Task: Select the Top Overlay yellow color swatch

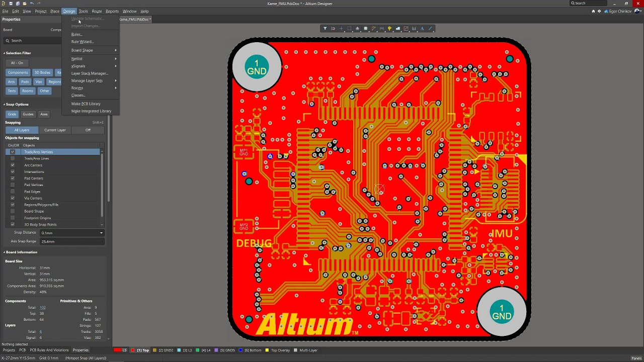Action: click(x=267, y=350)
